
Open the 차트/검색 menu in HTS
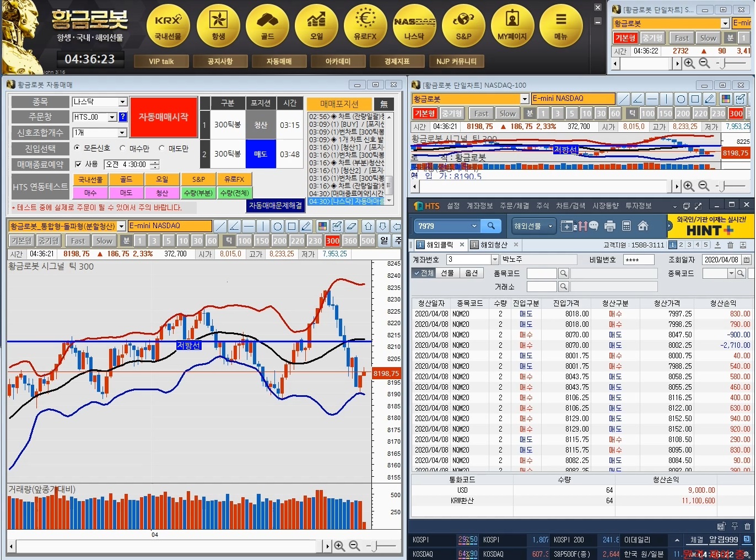tap(570, 206)
